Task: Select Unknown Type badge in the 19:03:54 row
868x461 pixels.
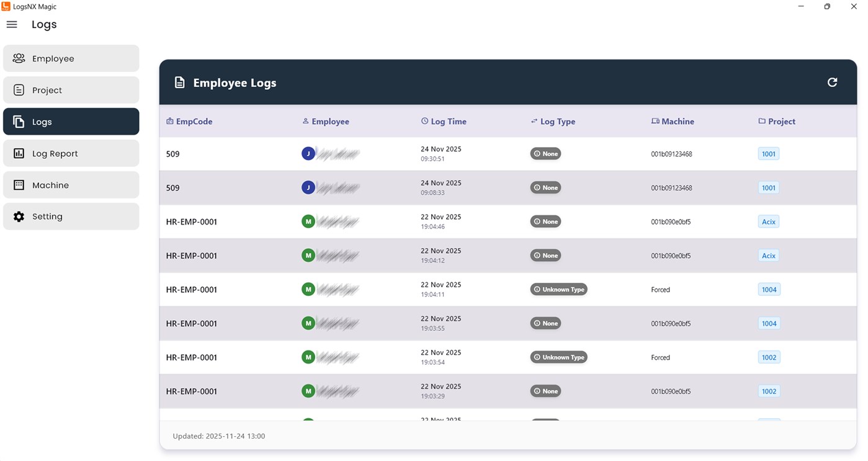Action: pyautogui.click(x=558, y=357)
